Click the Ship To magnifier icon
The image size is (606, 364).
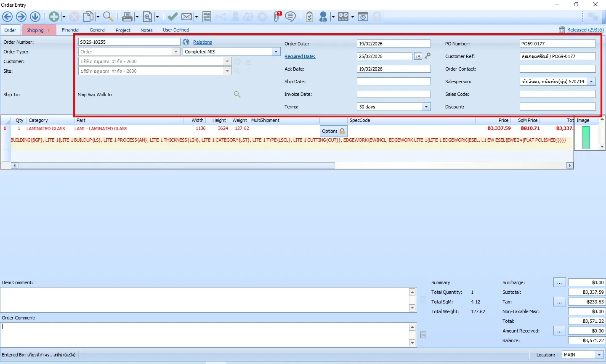coord(237,95)
